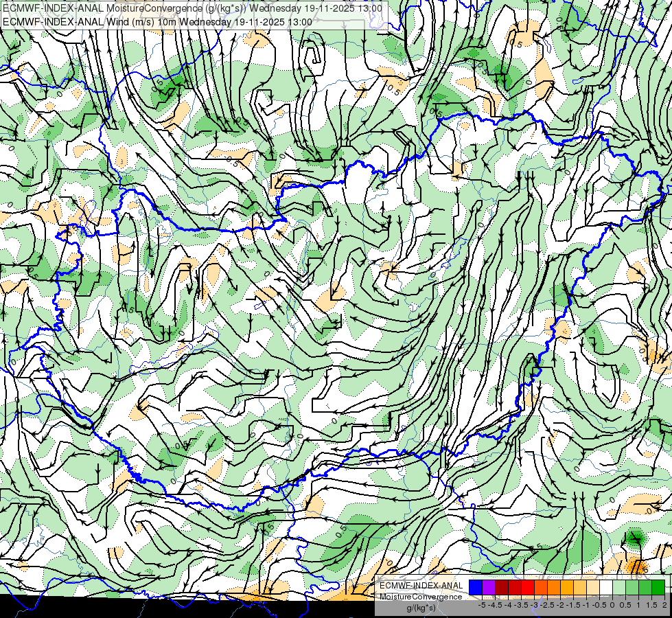Click the lightest green legend swatch after 0

(x=619, y=587)
